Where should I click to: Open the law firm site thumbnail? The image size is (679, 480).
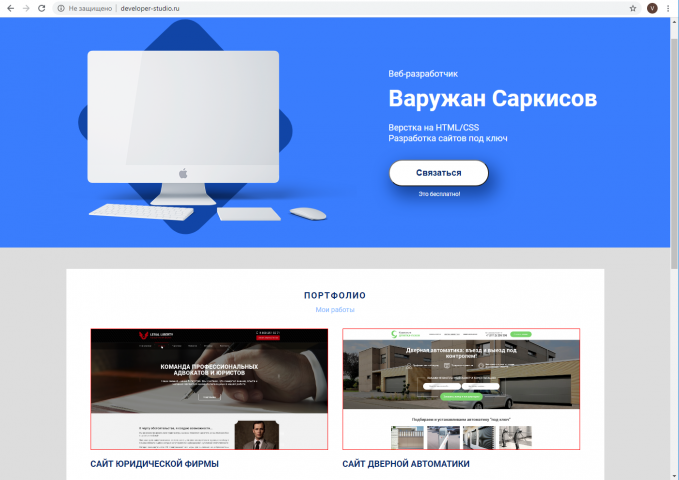(x=209, y=389)
